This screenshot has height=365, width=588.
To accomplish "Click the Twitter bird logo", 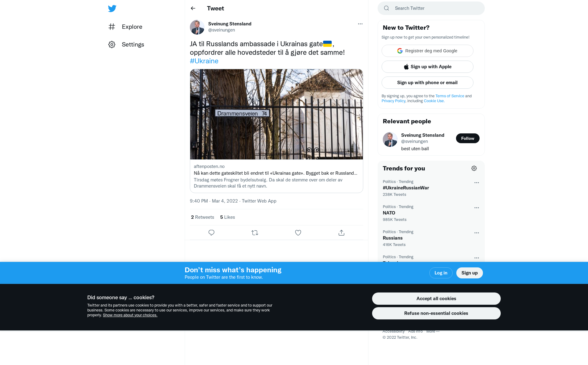I will [x=112, y=9].
